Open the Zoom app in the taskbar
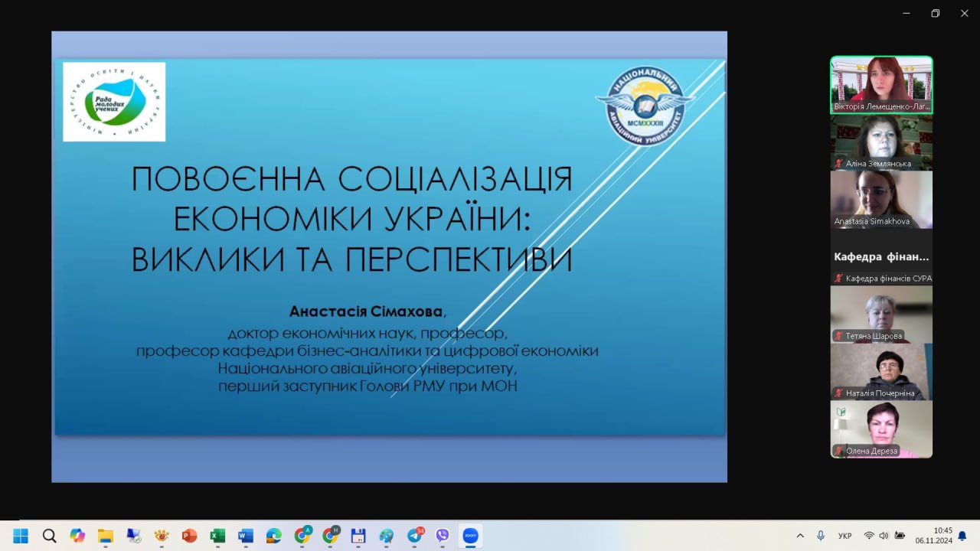The width and height of the screenshot is (980, 551). click(x=470, y=536)
